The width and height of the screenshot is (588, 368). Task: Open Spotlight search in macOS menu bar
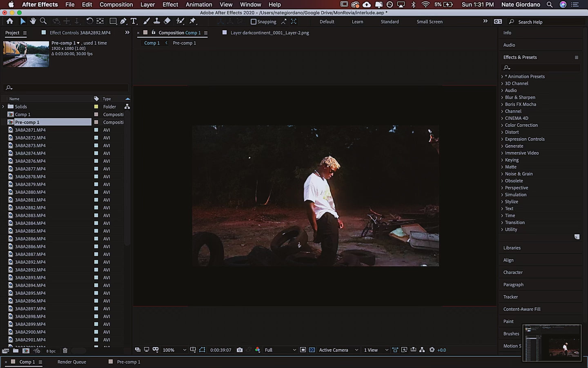click(550, 4)
